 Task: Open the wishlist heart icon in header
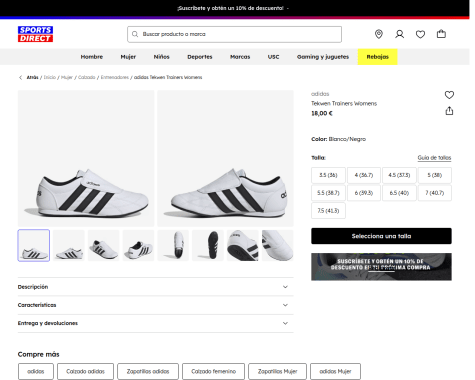coord(420,34)
